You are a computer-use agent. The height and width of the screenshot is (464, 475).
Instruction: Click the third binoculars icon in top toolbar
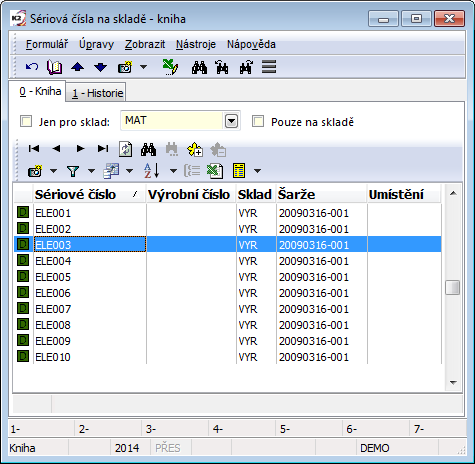pos(246,67)
